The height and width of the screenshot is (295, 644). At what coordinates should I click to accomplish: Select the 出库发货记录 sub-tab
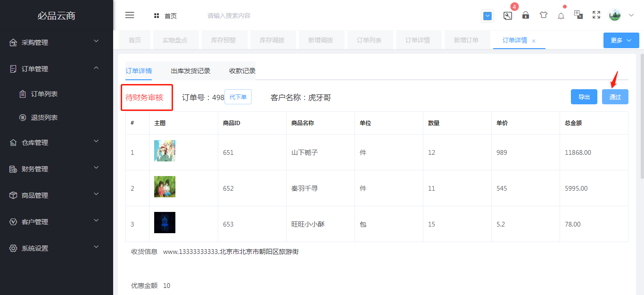point(190,71)
